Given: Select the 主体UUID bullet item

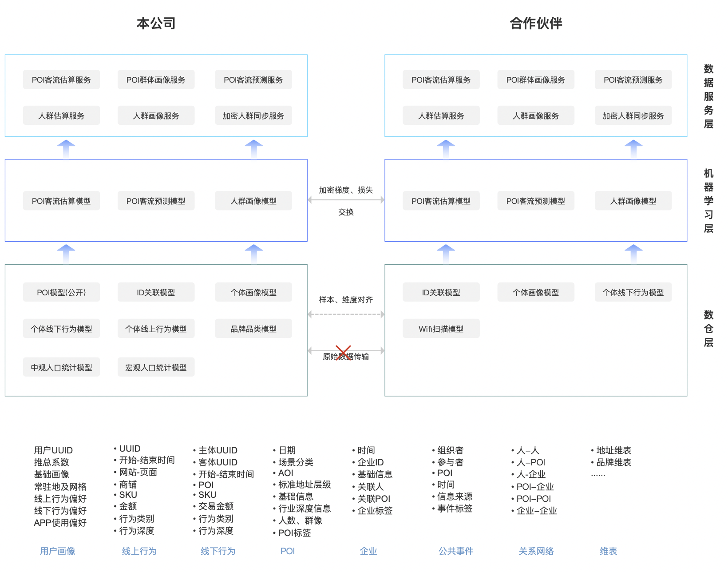Looking at the screenshot, I should coord(215,450).
